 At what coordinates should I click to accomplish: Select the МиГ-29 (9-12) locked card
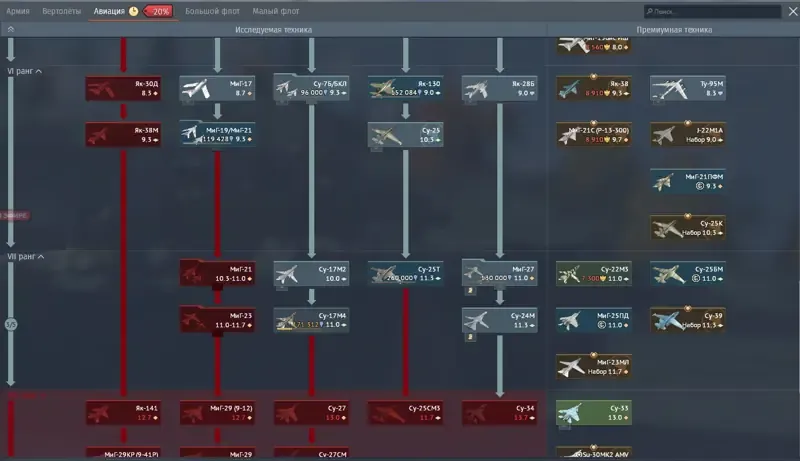[217, 413]
